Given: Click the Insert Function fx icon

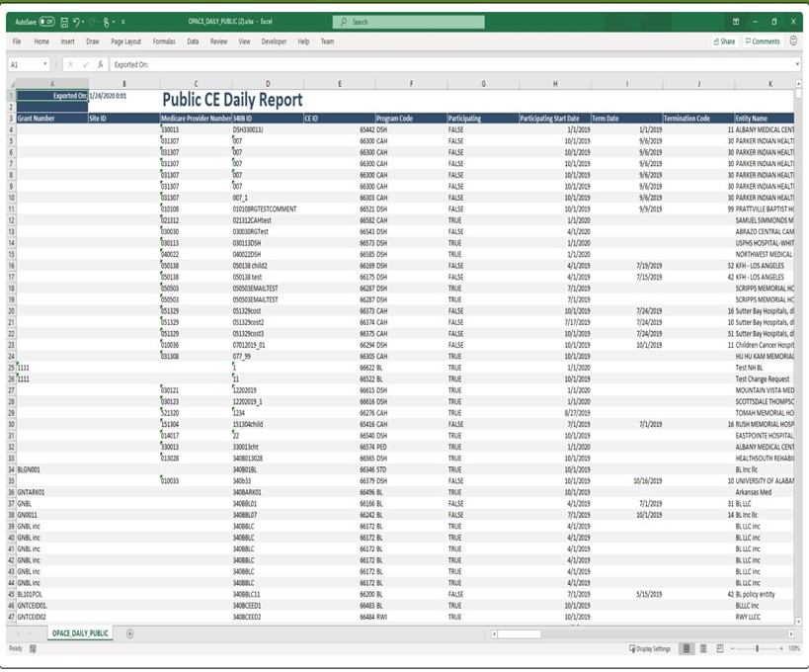Looking at the screenshot, I should [x=100, y=64].
